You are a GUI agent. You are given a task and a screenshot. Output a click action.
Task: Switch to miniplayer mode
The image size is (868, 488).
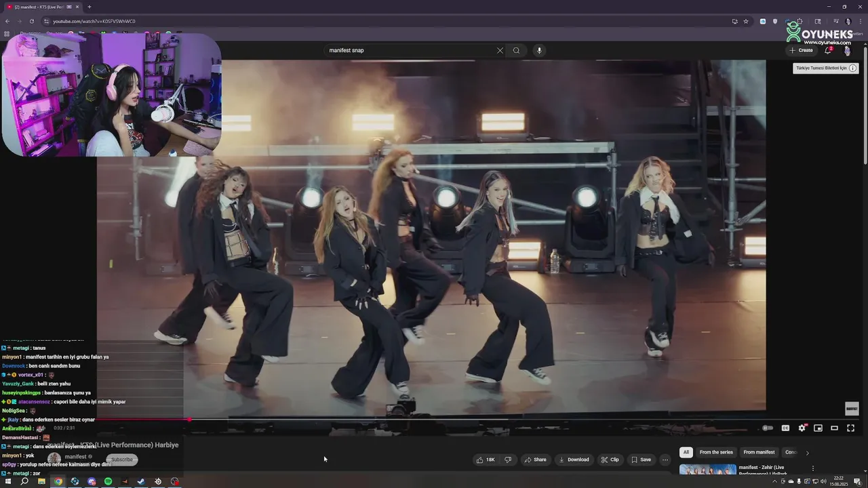coord(818,428)
